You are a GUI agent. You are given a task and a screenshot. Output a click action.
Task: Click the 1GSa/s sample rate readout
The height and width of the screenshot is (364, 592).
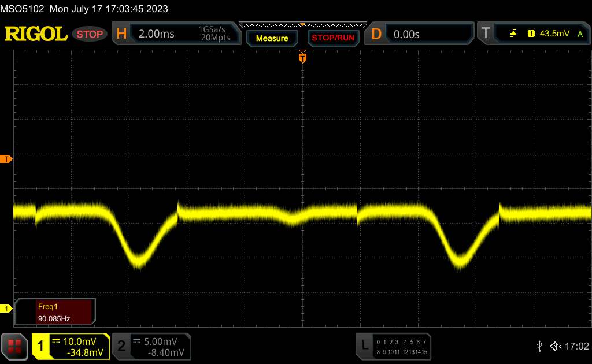point(212,29)
